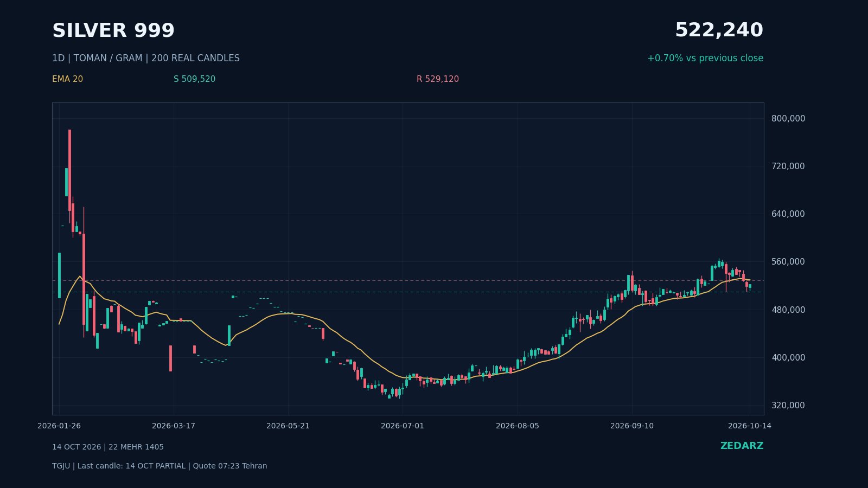
Task: Click the 2026-10-14 date axis label
Action: (x=750, y=426)
